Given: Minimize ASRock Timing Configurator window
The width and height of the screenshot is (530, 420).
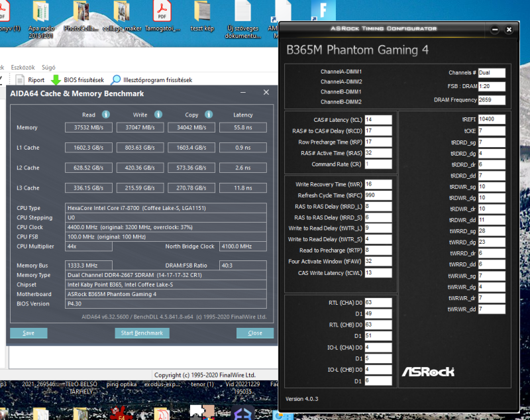Looking at the screenshot, I should pos(495,30).
